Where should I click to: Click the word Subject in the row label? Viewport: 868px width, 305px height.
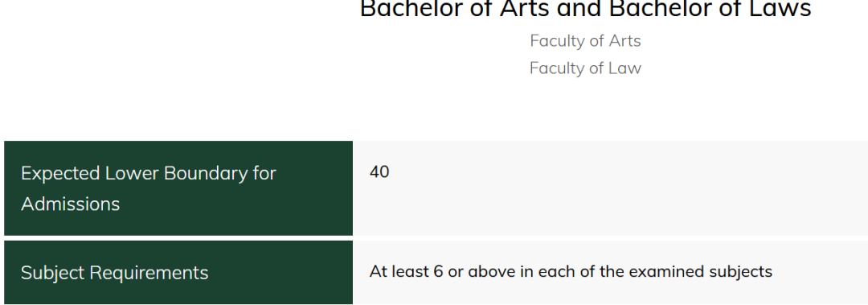(x=52, y=273)
